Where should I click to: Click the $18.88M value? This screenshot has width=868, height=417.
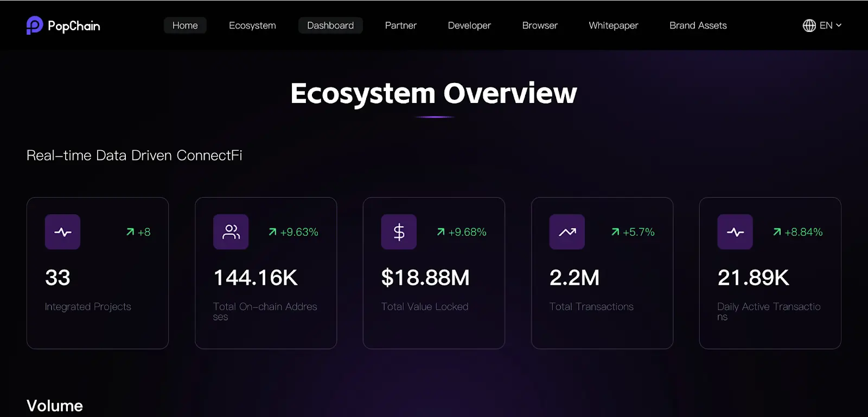425,278
